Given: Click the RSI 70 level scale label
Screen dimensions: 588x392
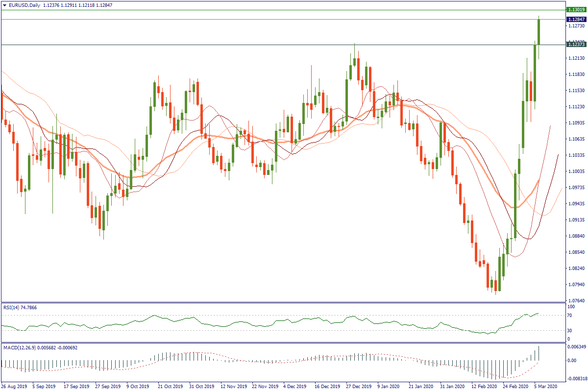Looking at the screenshot, I should pos(569,316).
